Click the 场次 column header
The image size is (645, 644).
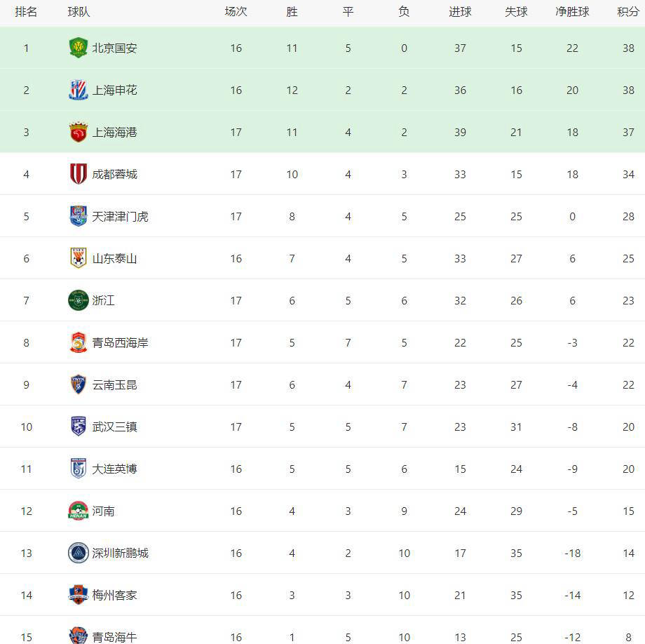coord(236,12)
